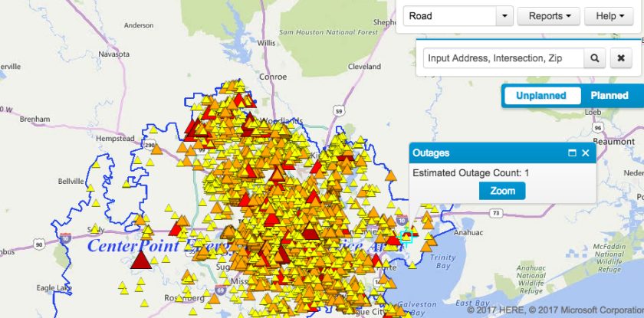Expand the Reports menu
The width and height of the screenshot is (644, 318).
pyautogui.click(x=549, y=16)
